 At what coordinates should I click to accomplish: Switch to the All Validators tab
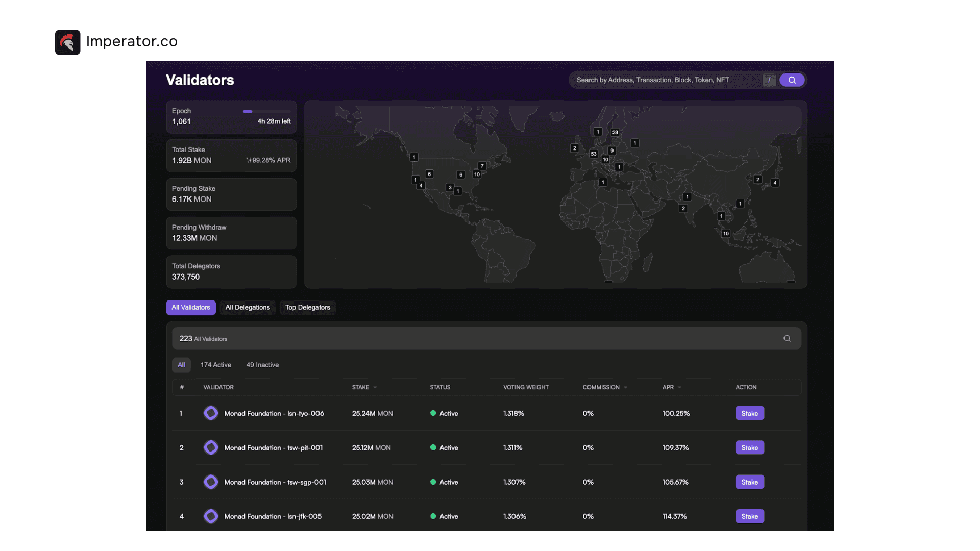[191, 308]
